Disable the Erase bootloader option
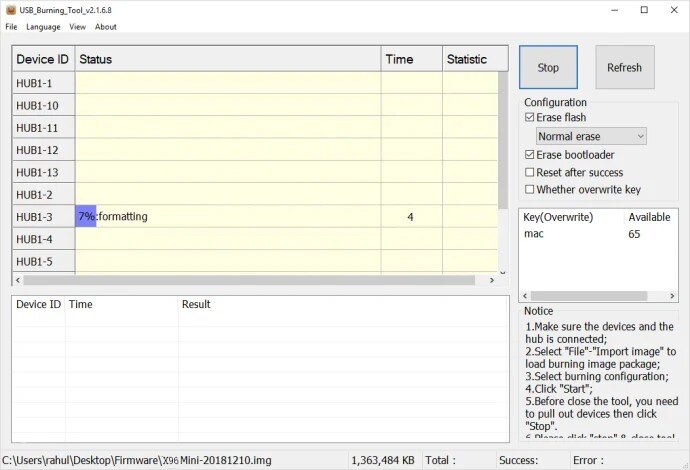Screen dimensions: 690x470 [x=530, y=155]
